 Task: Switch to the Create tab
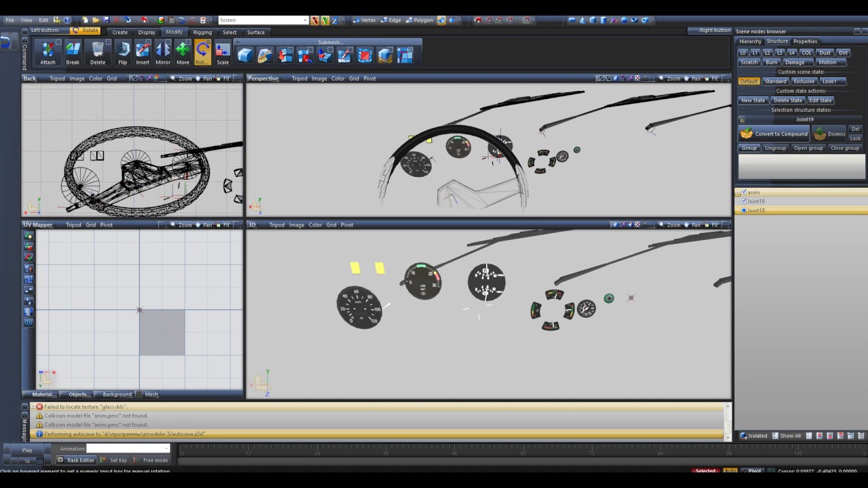click(120, 32)
